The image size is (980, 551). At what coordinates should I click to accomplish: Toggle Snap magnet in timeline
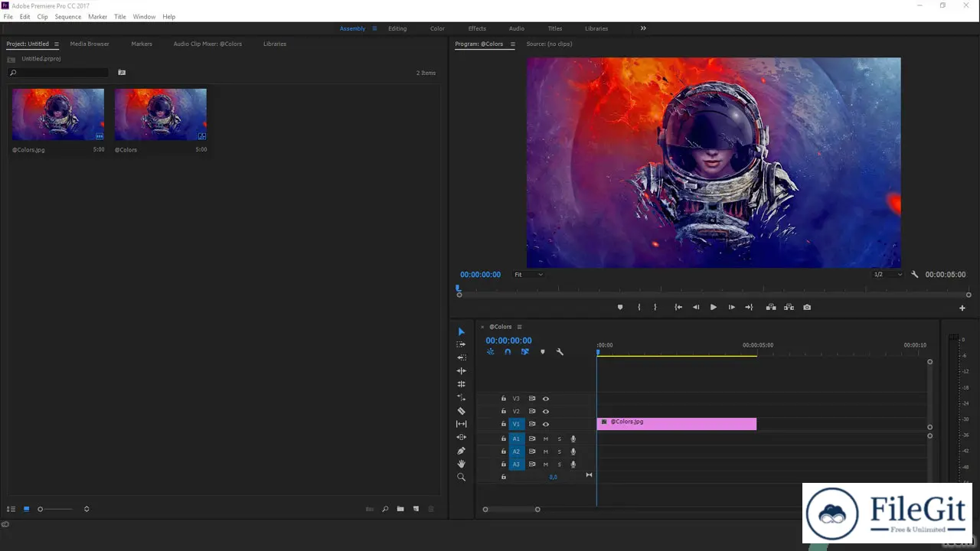point(508,352)
